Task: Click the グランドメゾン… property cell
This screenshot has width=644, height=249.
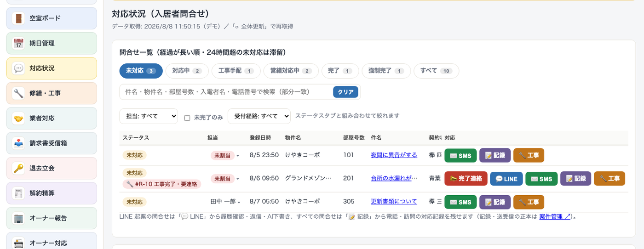Action: (x=308, y=178)
